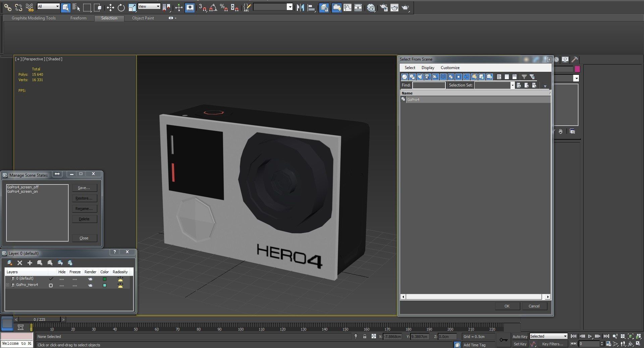Open the Selected key filter dropdown

(548, 336)
